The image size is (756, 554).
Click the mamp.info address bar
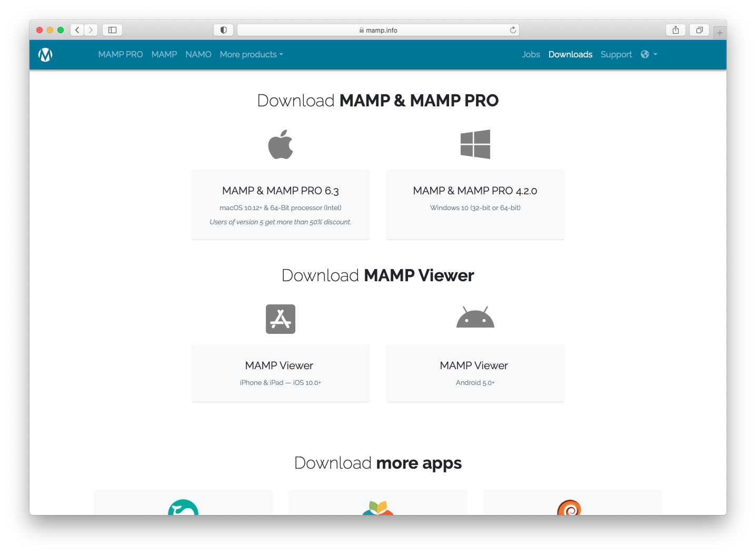(x=378, y=30)
